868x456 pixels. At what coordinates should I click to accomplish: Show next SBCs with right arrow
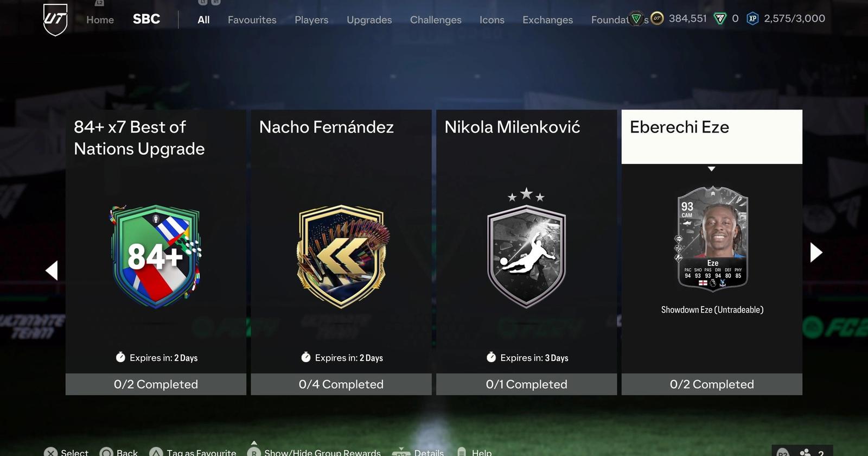(x=816, y=252)
